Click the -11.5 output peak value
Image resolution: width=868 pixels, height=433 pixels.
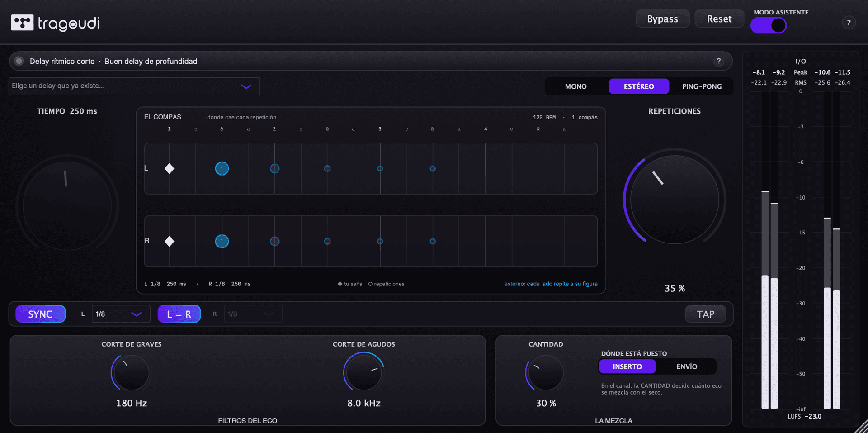(842, 72)
